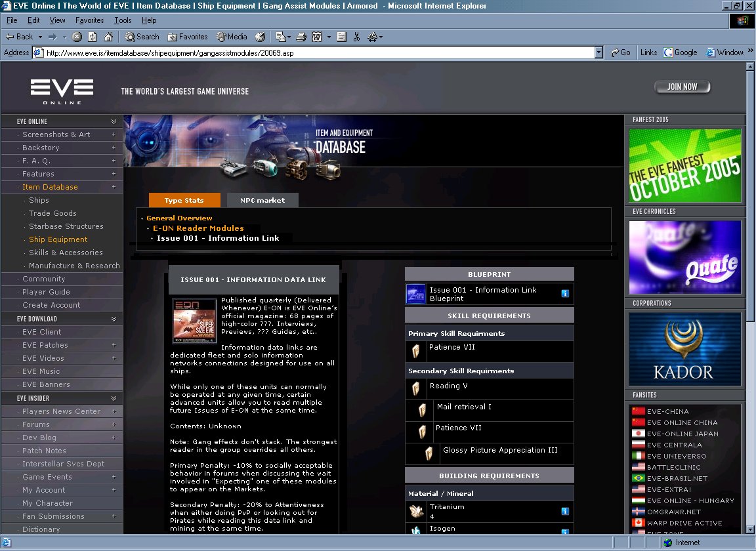This screenshot has height=551, width=756.
Task: Open the File menu
Action: 12,20
